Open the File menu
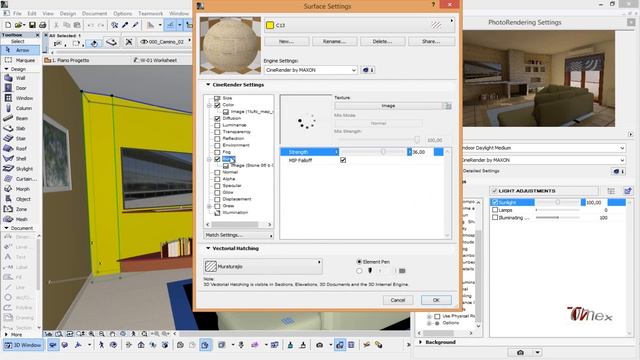640x360 pixels. pos(17,13)
